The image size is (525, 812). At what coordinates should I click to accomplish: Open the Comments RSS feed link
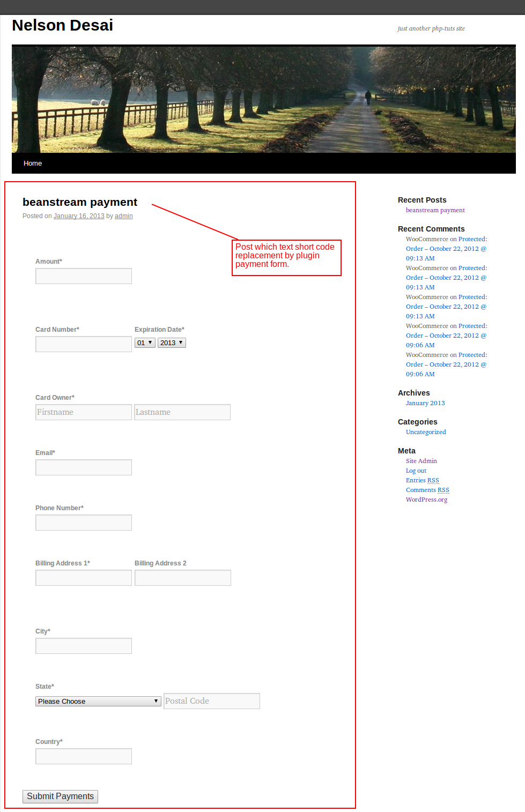(427, 490)
